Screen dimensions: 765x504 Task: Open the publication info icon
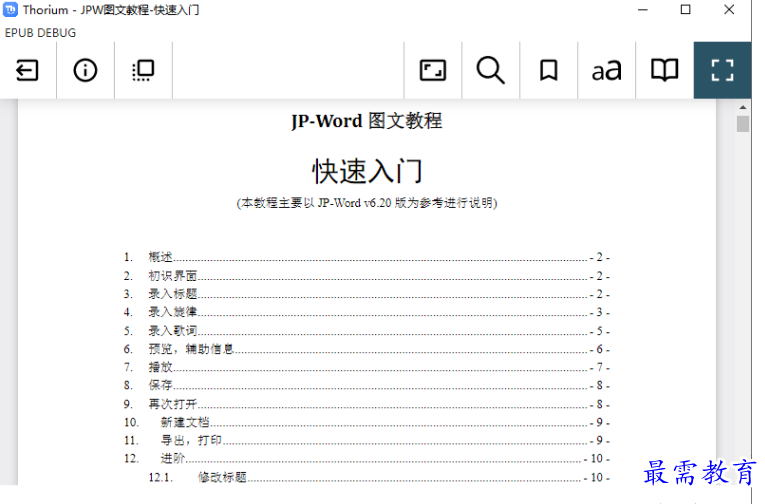(85, 70)
